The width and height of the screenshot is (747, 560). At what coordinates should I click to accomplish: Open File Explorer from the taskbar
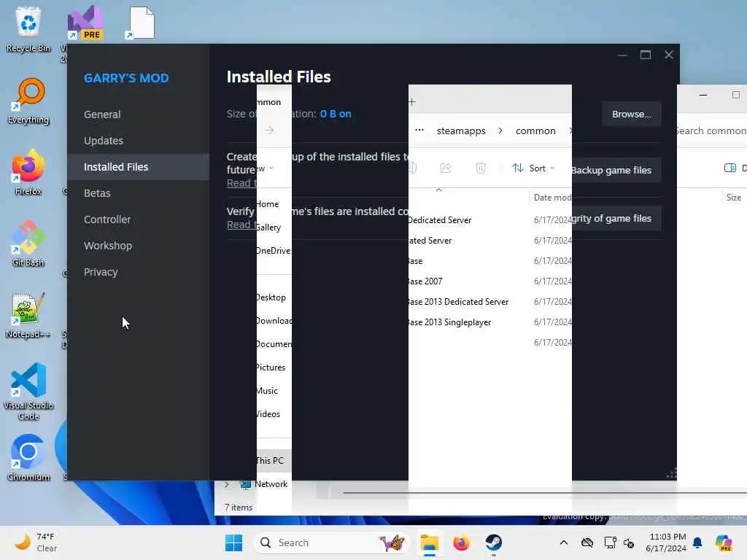pos(429,542)
